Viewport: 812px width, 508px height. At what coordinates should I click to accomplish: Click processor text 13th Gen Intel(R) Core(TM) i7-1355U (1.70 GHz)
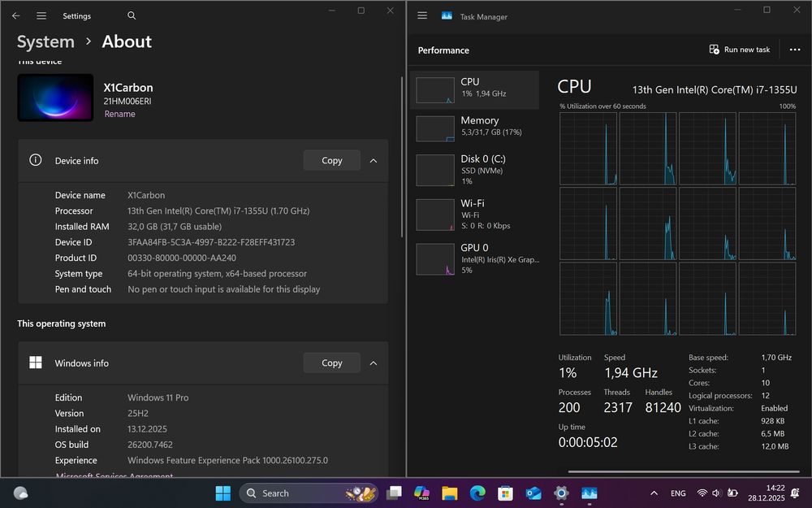[218, 211]
